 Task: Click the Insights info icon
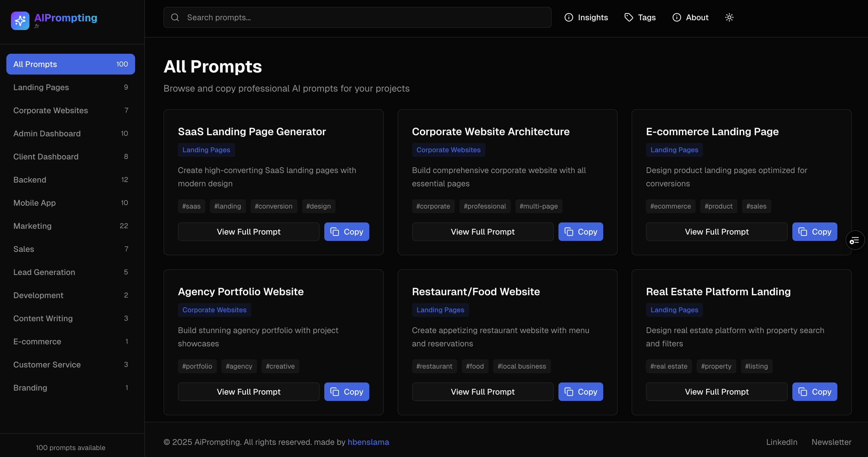[569, 18]
